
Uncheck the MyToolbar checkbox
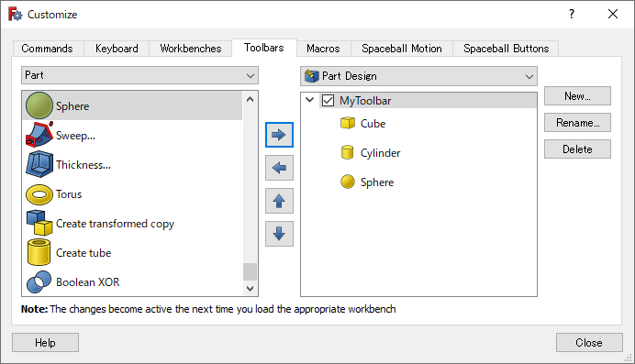328,100
